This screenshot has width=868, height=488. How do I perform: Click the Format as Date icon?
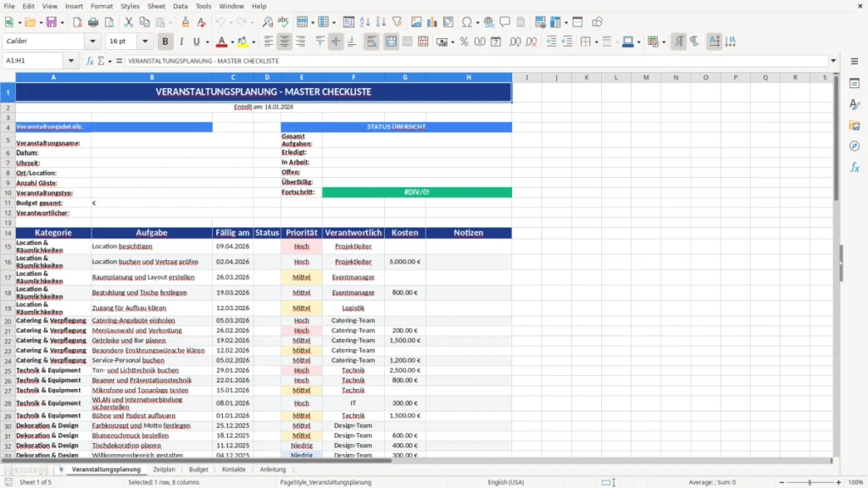click(x=496, y=42)
